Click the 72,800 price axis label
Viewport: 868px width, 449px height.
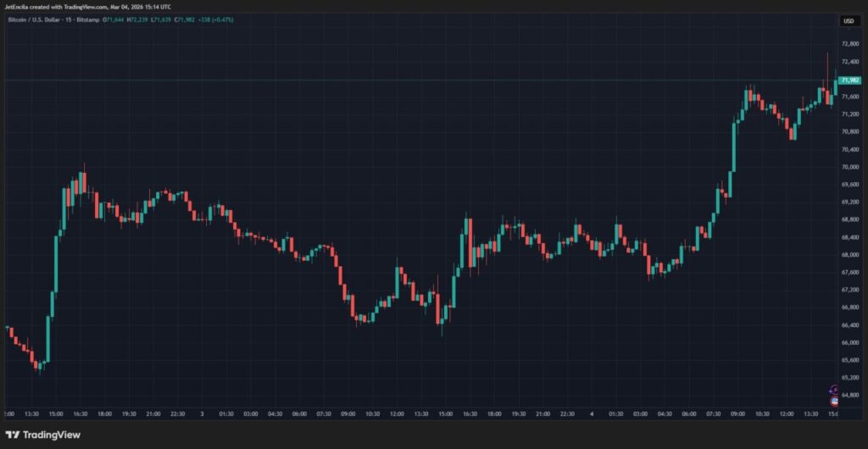tap(849, 44)
